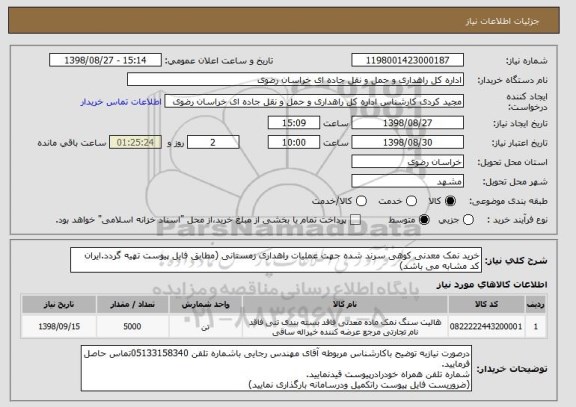Select product code cell 0822222443200001
The image size is (576, 407).
[486, 327]
